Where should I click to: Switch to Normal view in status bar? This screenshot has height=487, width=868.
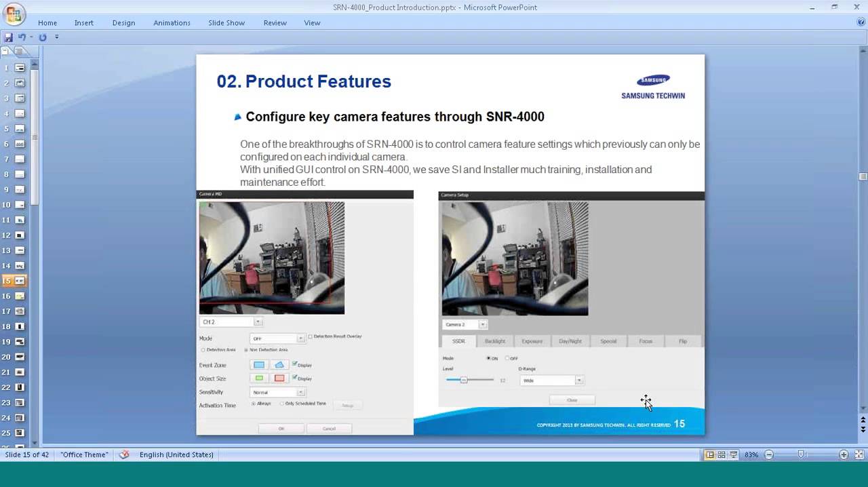[x=710, y=454]
